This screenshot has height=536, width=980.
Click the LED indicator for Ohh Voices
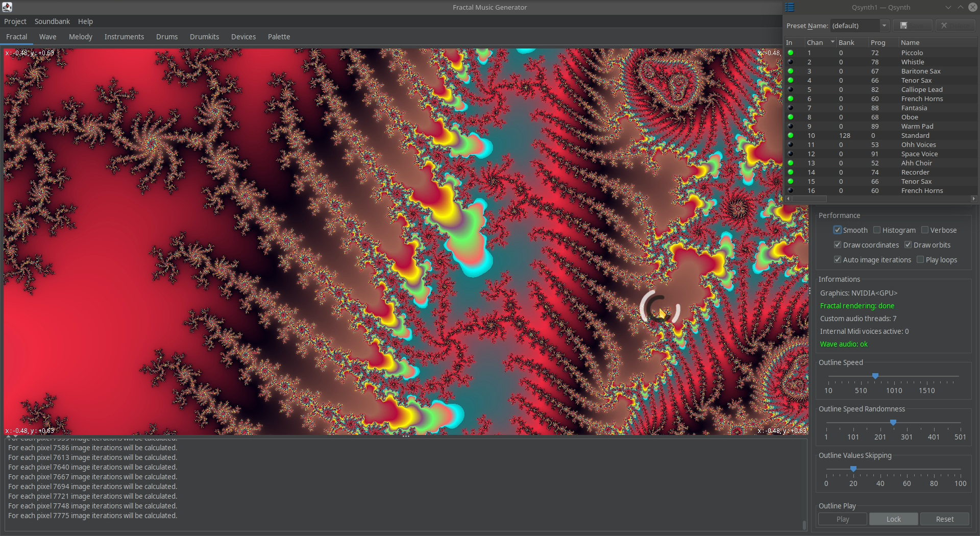pos(791,144)
